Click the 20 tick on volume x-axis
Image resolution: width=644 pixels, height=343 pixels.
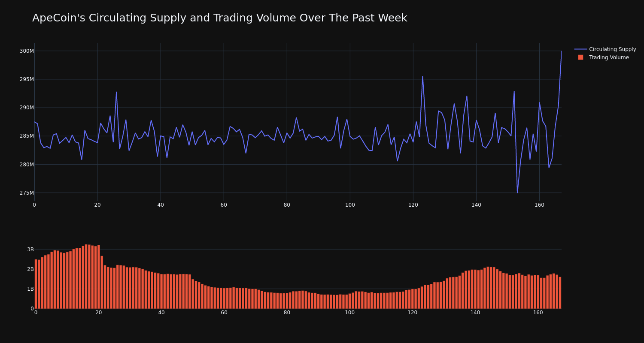tap(99, 313)
